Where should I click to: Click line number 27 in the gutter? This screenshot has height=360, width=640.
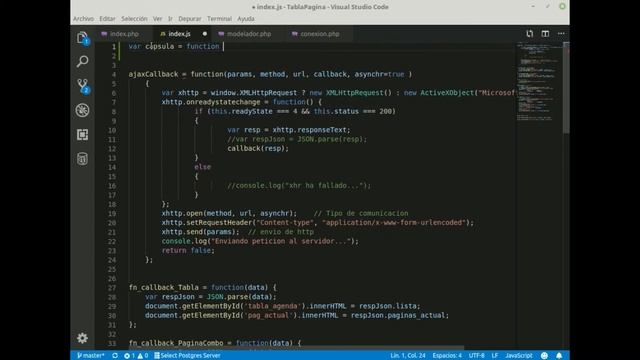pos(112,288)
